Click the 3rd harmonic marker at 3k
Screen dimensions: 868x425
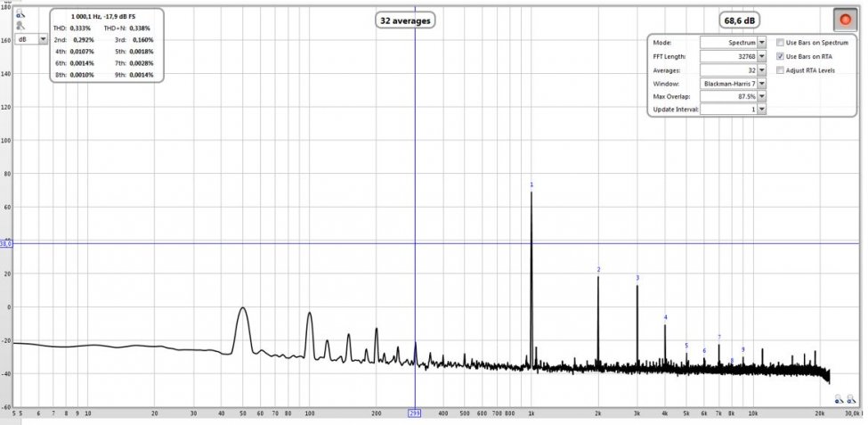637,278
